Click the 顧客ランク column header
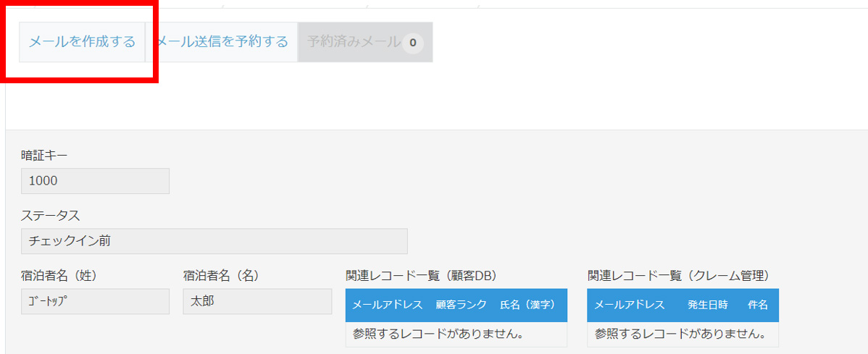Screen dimensions: 868x354 point(461,305)
